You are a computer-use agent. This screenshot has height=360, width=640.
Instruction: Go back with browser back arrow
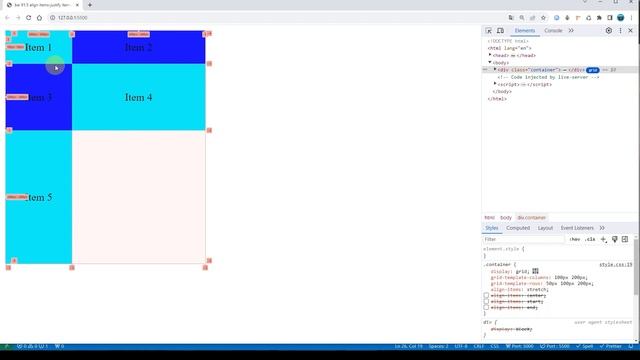pyautogui.click(x=7, y=18)
